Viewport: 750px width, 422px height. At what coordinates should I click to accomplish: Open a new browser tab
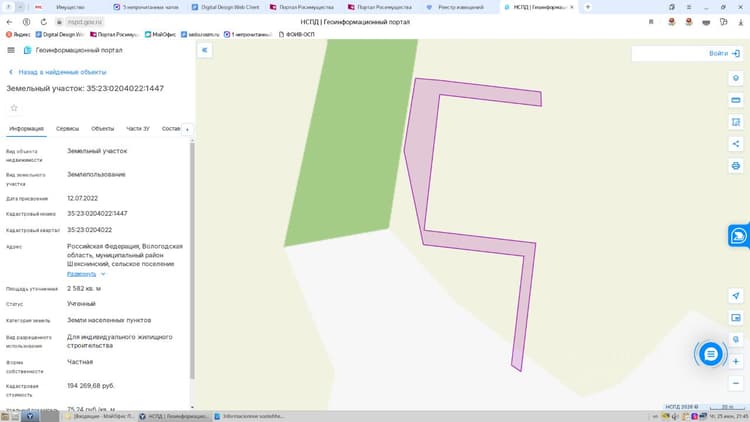click(x=588, y=7)
